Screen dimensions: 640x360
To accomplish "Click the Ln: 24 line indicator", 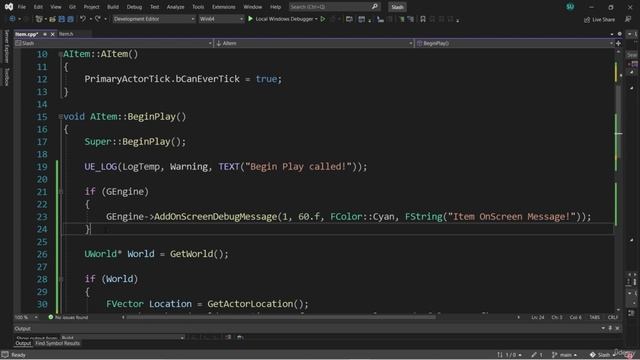I will pos(538,317).
